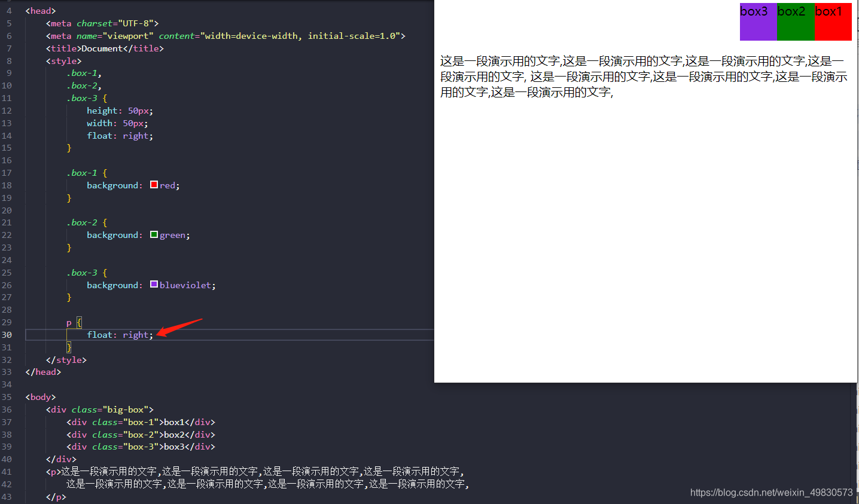Click the closing brace on line 31
The width and height of the screenshot is (859, 504).
coord(69,347)
